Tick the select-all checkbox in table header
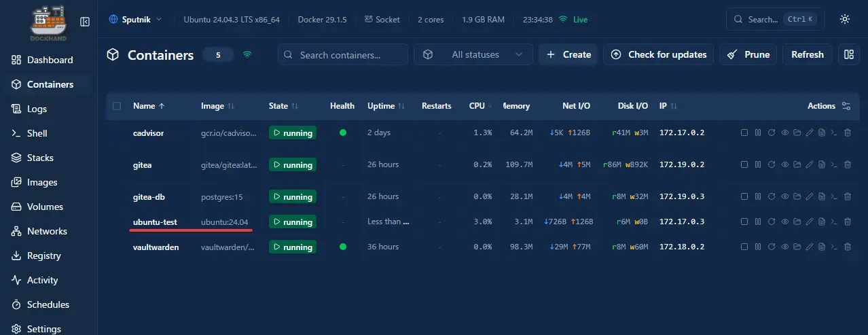 point(117,106)
